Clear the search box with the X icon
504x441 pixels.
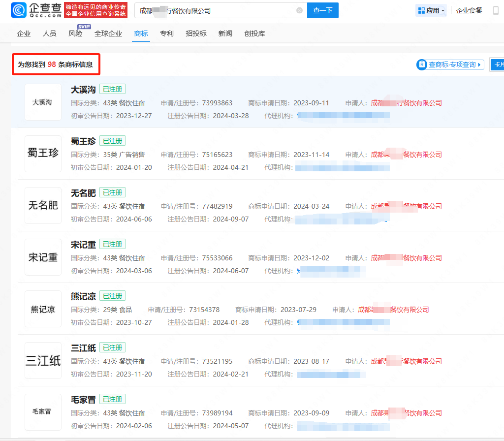(x=299, y=10)
